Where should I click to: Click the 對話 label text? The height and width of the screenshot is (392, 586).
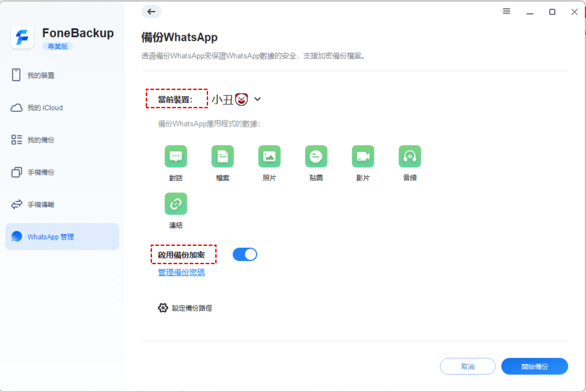pos(176,178)
